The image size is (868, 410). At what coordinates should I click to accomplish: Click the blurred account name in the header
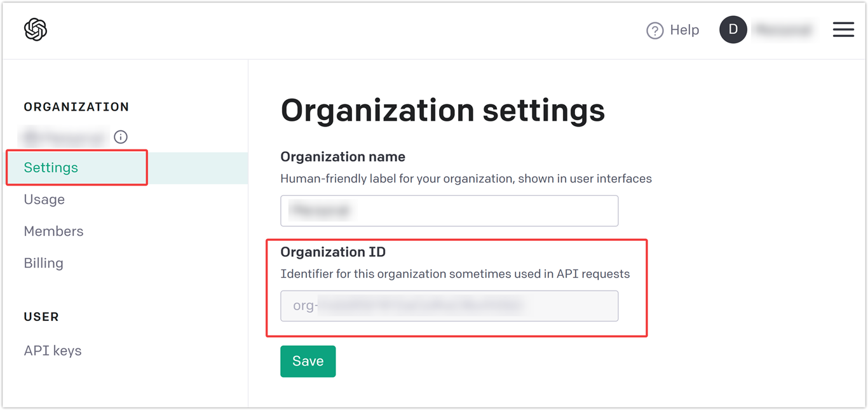click(x=783, y=29)
